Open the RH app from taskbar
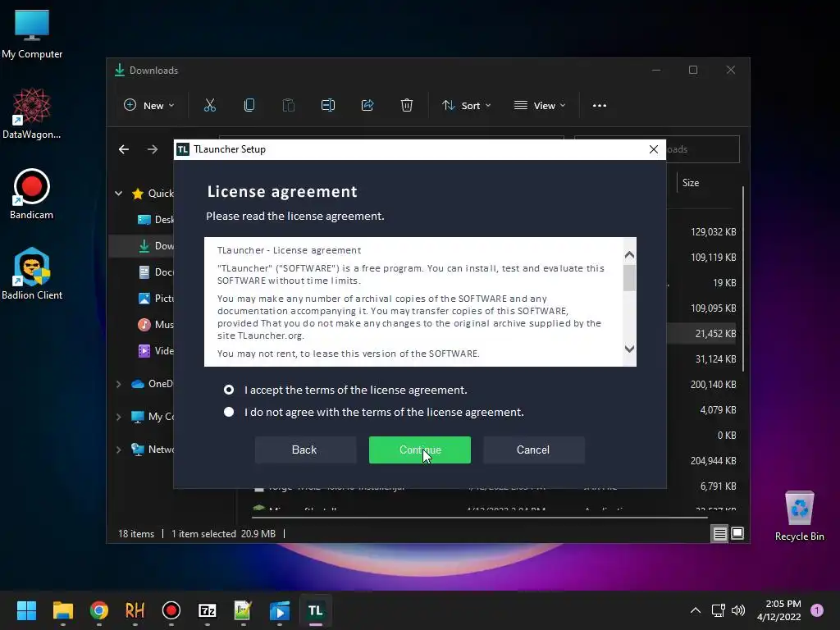Image resolution: width=840 pixels, height=630 pixels. (135, 610)
